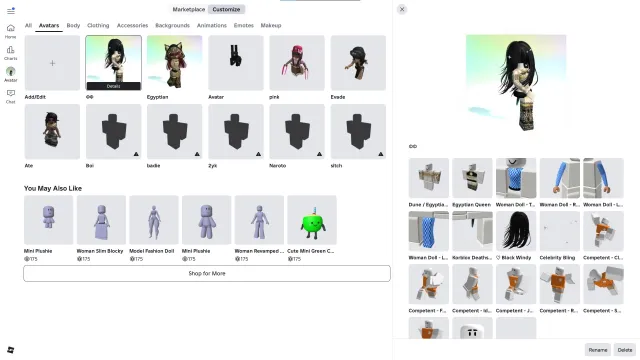Viewport: 640px width, 360px height.
Task: Select the Ate saved avatar
Action: (52, 131)
